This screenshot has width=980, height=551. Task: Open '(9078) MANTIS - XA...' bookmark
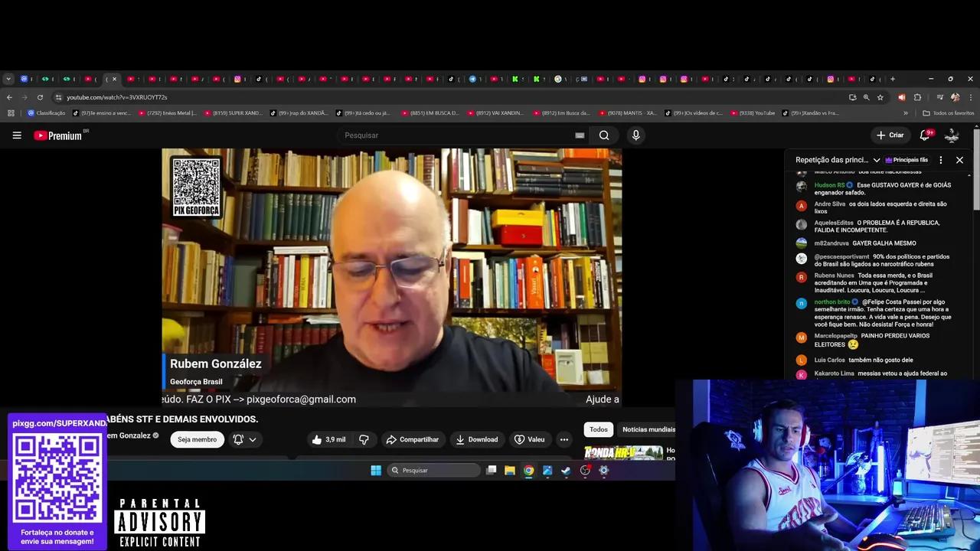(627, 113)
